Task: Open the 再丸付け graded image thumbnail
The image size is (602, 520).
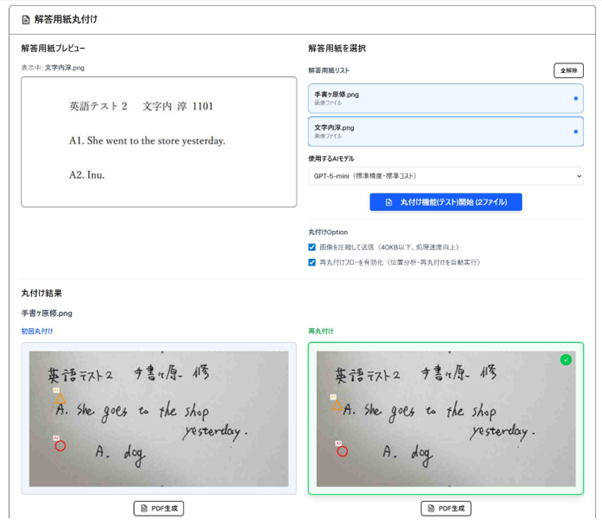Action: tap(446, 418)
